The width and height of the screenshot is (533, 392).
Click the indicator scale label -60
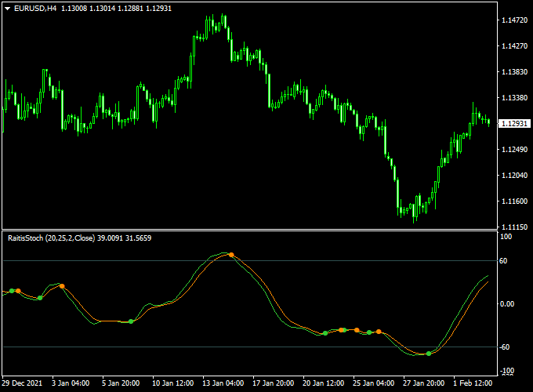tap(504, 347)
